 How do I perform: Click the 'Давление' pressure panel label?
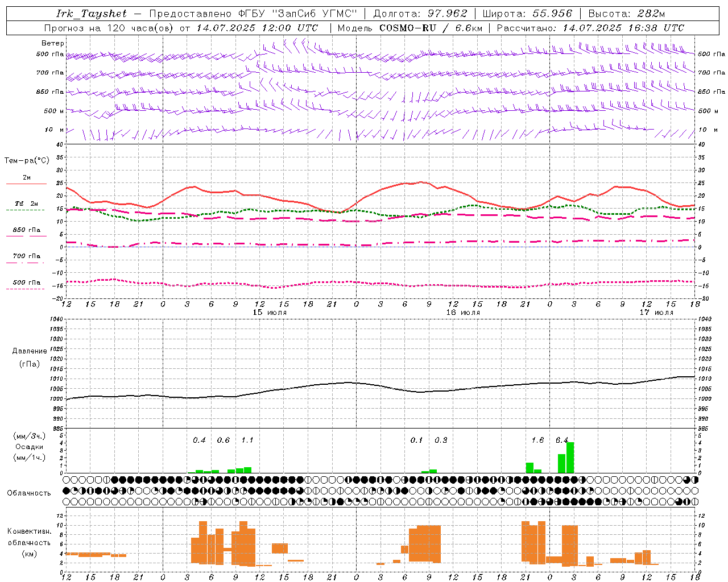[x=30, y=351]
